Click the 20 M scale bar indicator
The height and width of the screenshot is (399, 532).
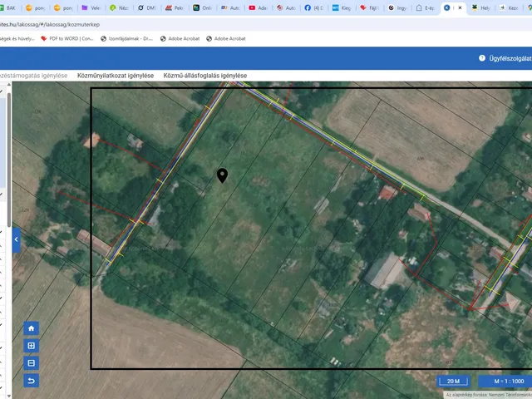pyautogui.click(x=453, y=382)
